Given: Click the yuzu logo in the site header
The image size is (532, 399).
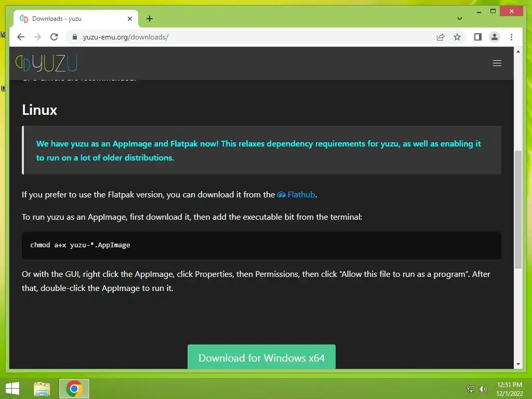Looking at the screenshot, I should pyautogui.click(x=46, y=63).
